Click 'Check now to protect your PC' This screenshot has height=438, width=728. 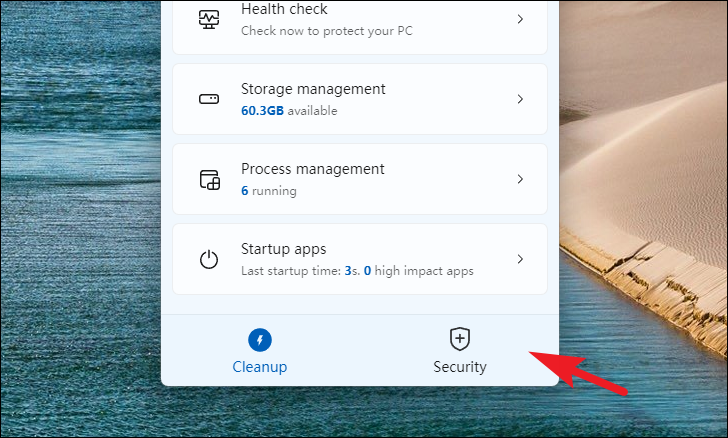[326, 31]
